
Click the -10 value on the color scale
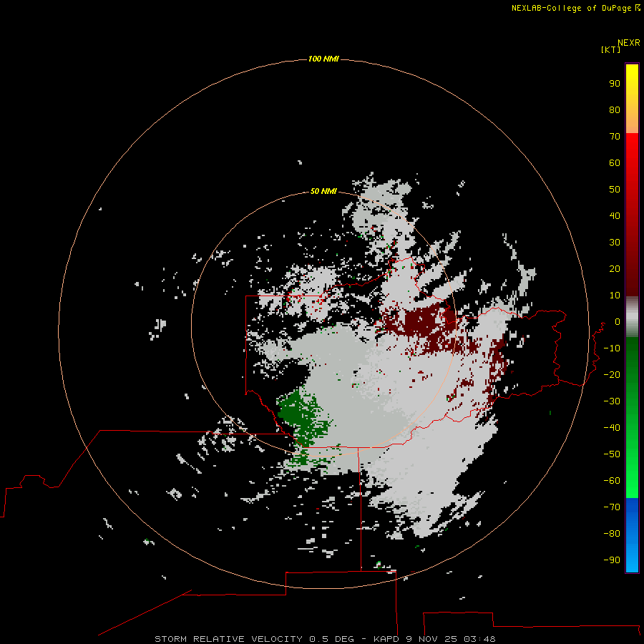coord(612,348)
